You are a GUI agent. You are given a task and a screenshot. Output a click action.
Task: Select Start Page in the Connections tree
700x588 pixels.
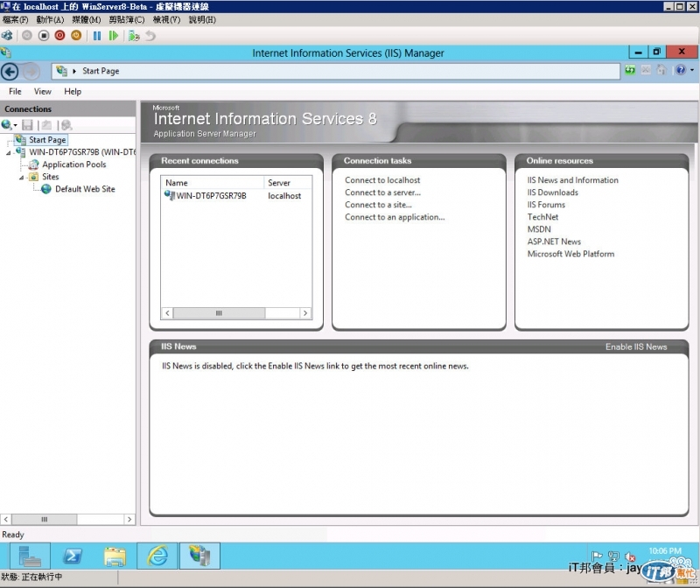tap(47, 140)
